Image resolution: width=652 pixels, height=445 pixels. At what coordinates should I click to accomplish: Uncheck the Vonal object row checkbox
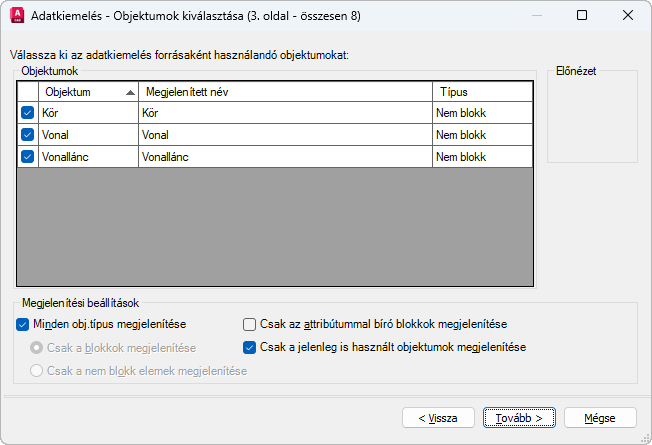(27, 135)
